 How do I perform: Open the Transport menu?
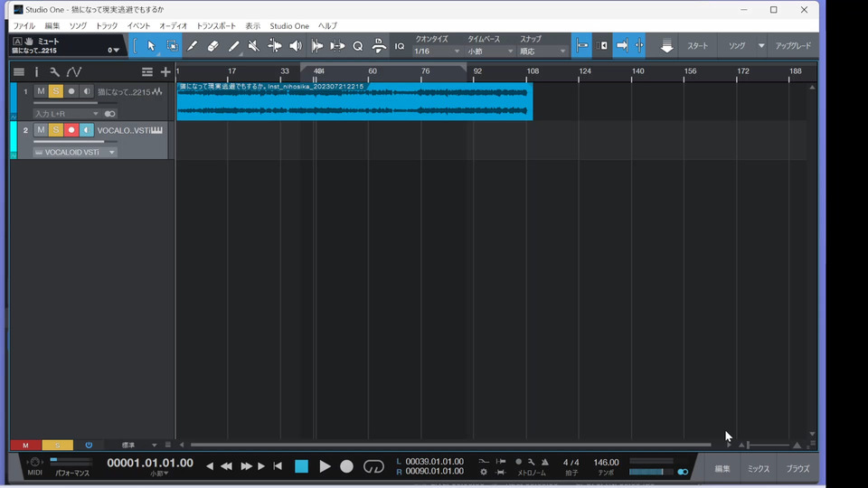(x=216, y=26)
